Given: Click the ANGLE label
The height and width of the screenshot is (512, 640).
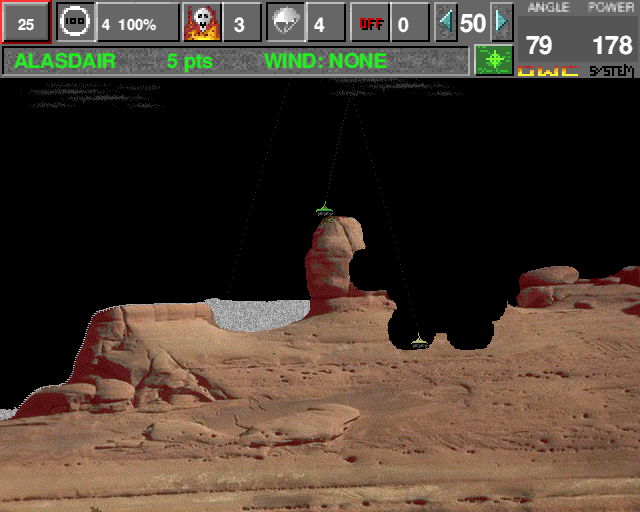Looking at the screenshot, I should click(x=549, y=7).
